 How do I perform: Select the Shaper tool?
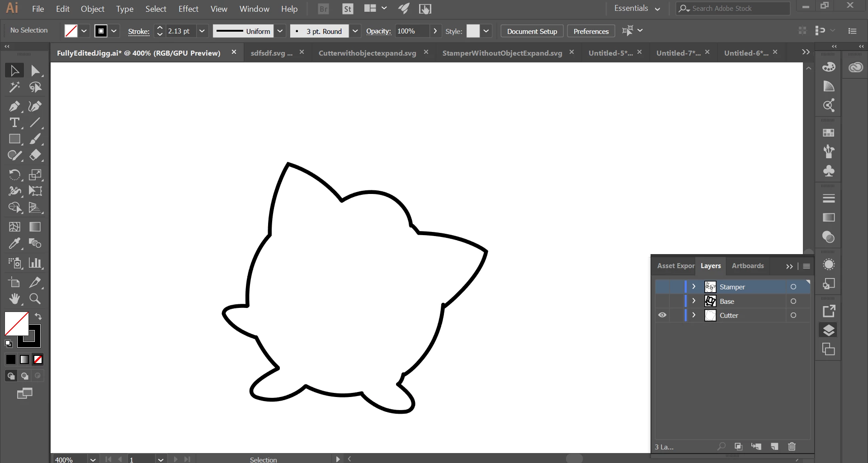14,156
